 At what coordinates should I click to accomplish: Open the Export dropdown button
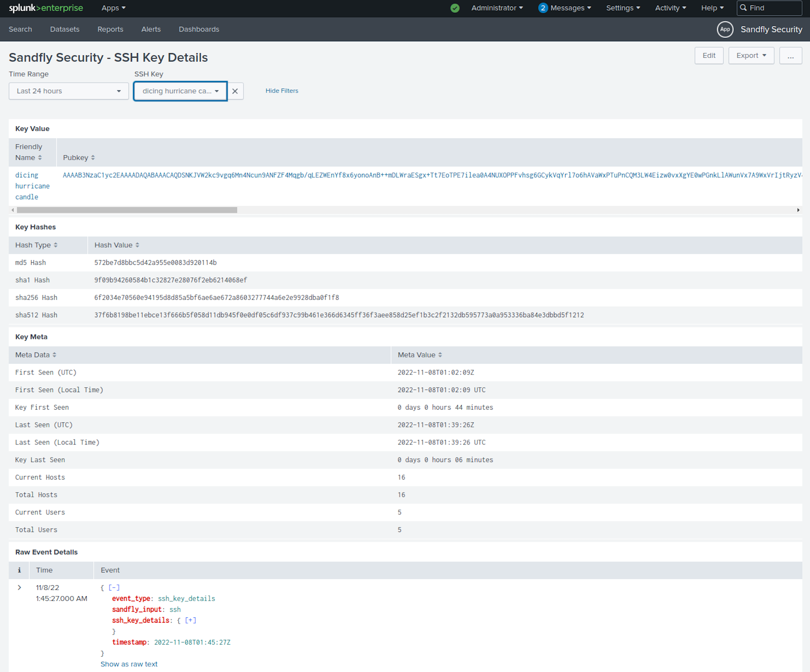coord(751,55)
